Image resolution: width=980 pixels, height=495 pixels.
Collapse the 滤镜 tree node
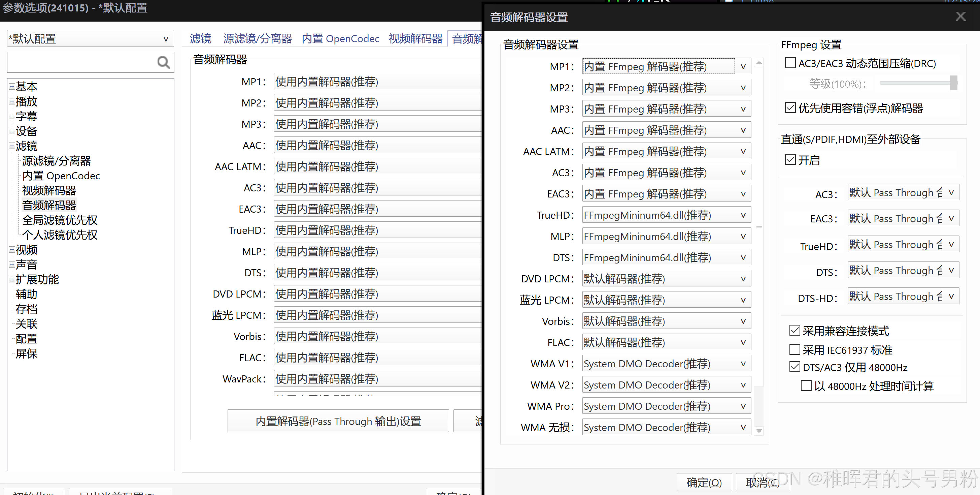(x=12, y=146)
